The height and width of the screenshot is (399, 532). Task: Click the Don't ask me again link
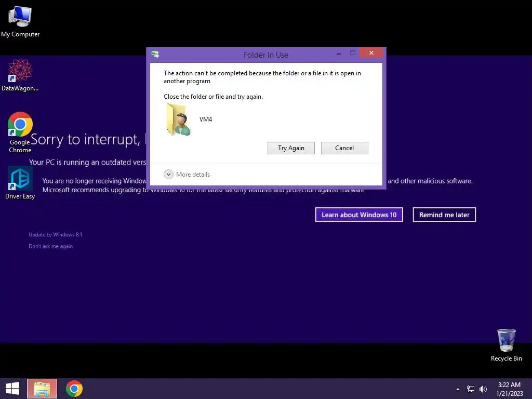50,246
